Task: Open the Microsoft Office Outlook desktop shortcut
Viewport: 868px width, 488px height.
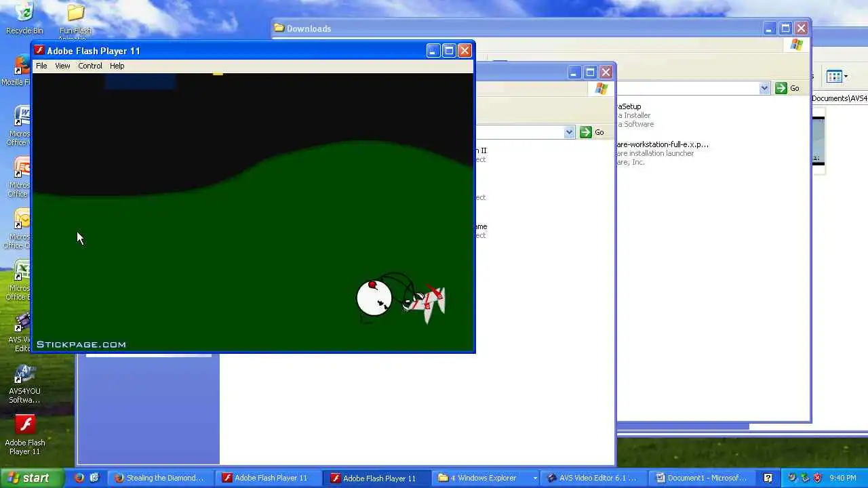Action: tap(20, 229)
